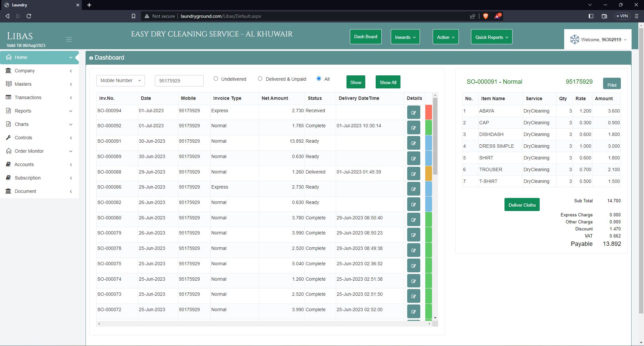This screenshot has height=346, width=644.
Task: Open details for invoice SO-000079
Action: (414, 235)
